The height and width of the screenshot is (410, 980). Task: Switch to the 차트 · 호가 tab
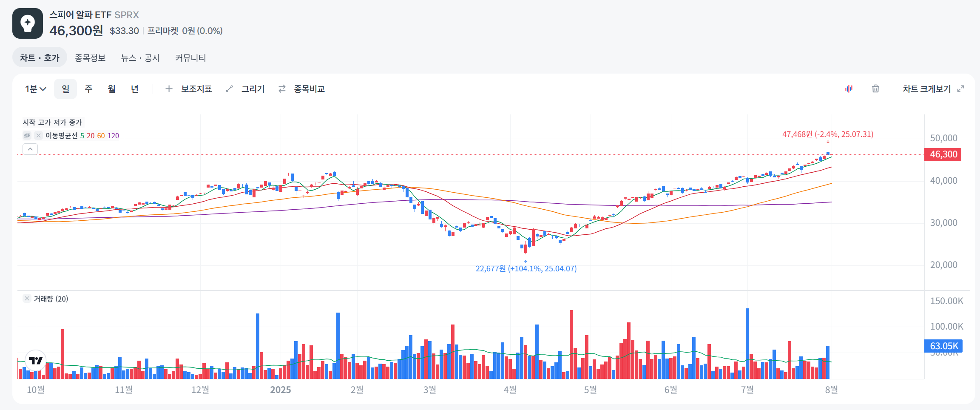40,57
